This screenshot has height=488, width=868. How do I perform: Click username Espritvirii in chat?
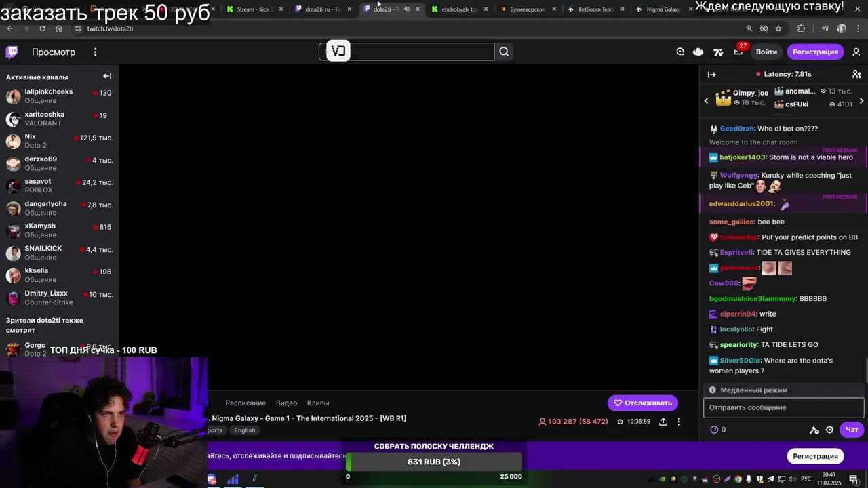coord(736,252)
